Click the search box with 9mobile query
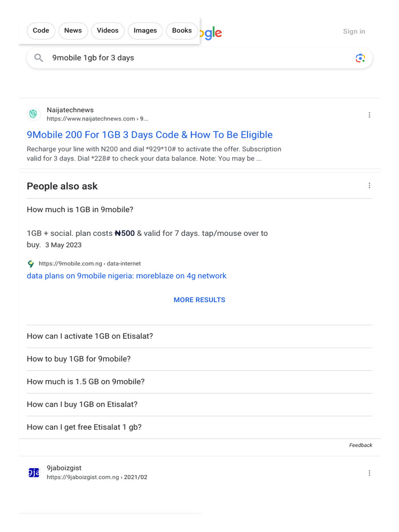399x532 pixels. pyautogui.click(x=199, y=58)
